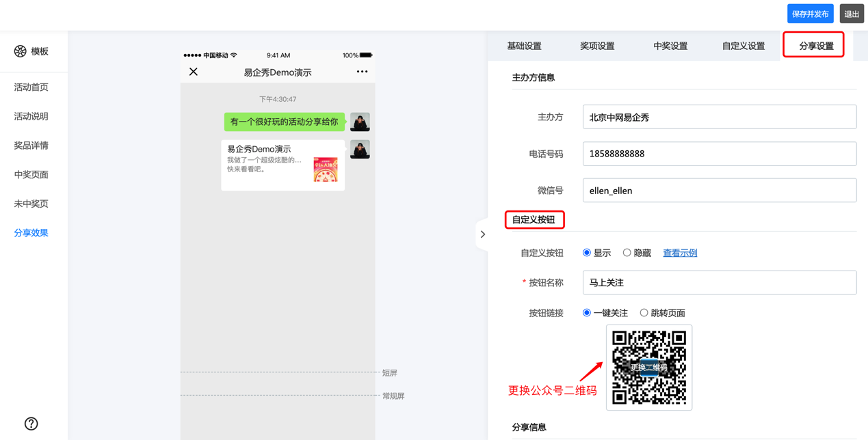
Task: Click the share card sender avatar
Action: pos(360,149)
